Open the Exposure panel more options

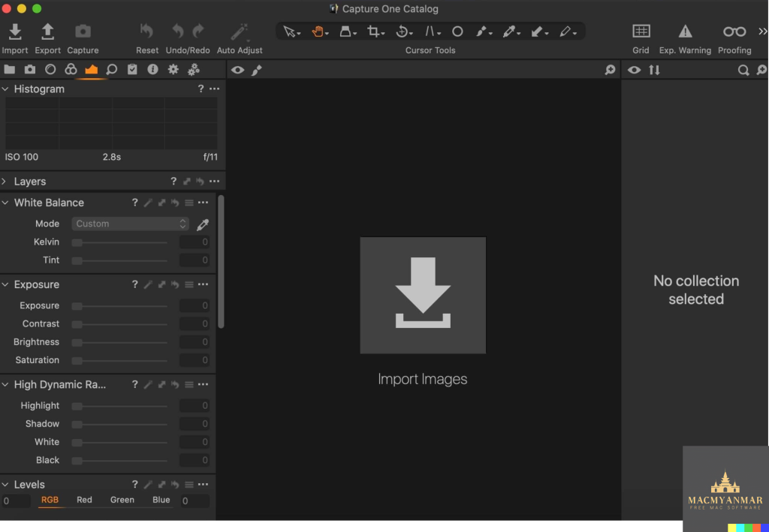pos(203,284)
